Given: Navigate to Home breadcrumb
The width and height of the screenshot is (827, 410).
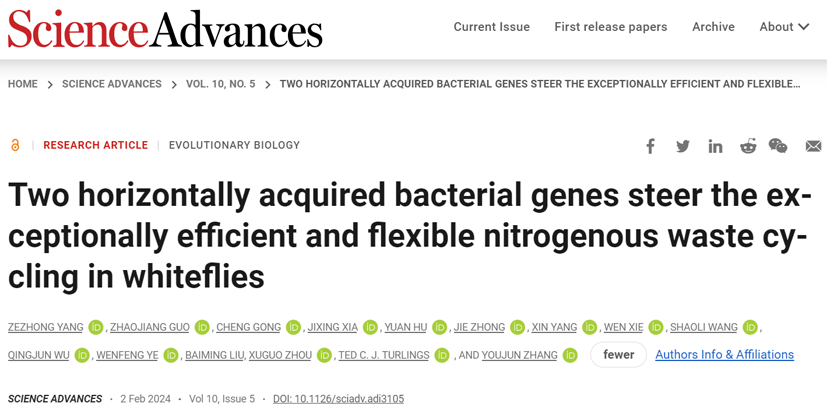Looking at the screenshot, I should 23,84.
